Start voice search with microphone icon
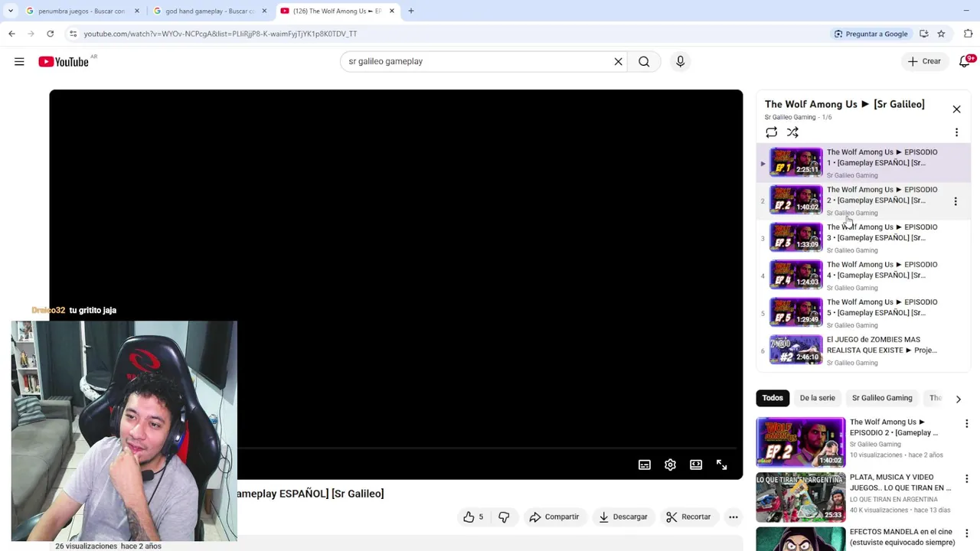 (680, 61)
